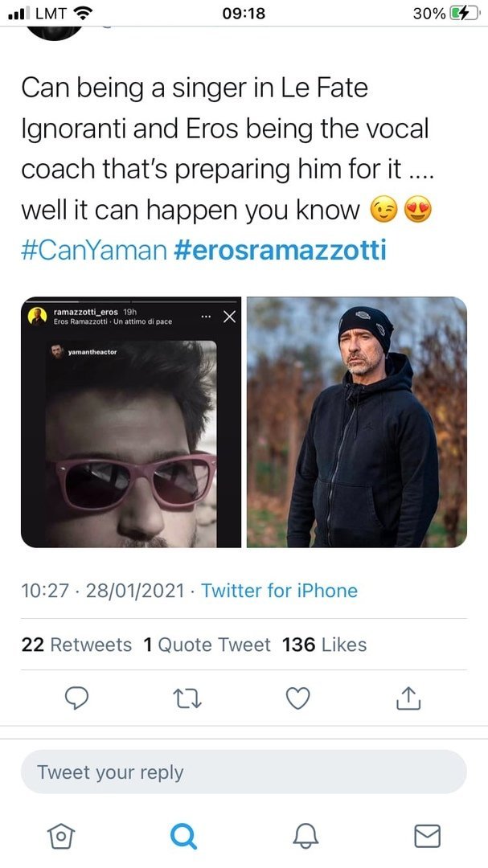The image size is (488, 868).
Task: Tap the Tweet your reply field
Action: click(x=244, y=772)
